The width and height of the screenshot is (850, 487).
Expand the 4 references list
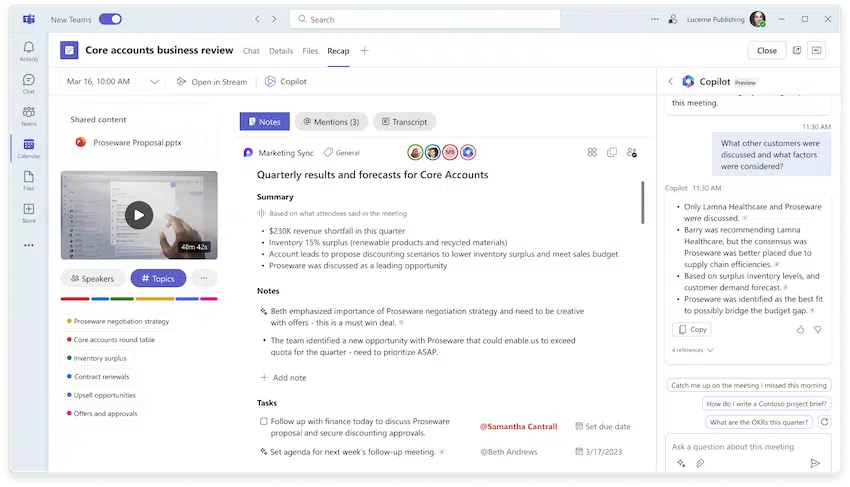point(693,350)
